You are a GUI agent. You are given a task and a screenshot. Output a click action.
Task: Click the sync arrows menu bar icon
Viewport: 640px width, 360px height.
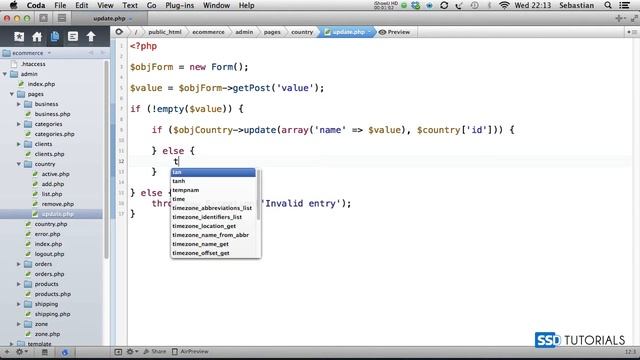click(444, 5)
